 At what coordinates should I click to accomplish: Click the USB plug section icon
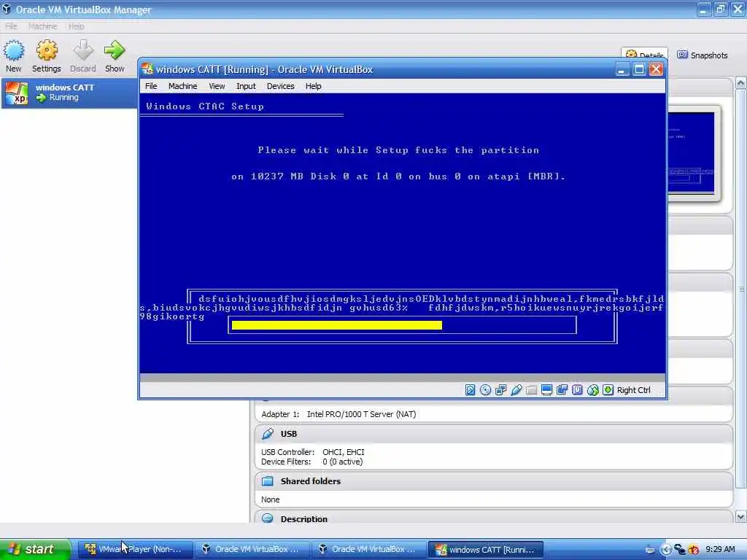(x=268, y=434)
